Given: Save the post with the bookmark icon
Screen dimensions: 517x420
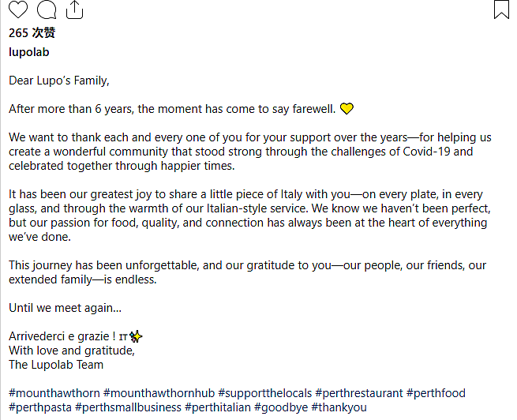Looking at the screenshot, I should click(x=501, y=9).
